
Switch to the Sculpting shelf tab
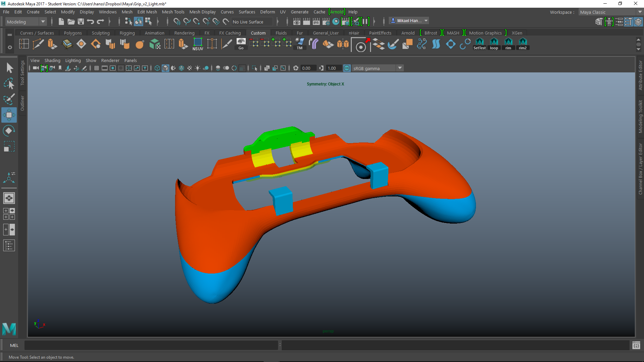[x=101, y=33]
